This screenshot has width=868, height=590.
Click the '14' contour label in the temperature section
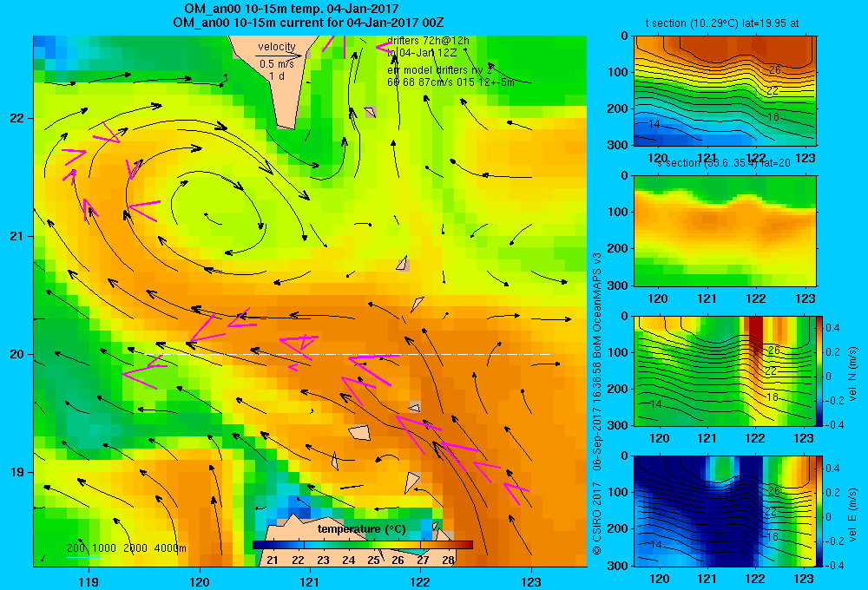(x=654, y=124)
